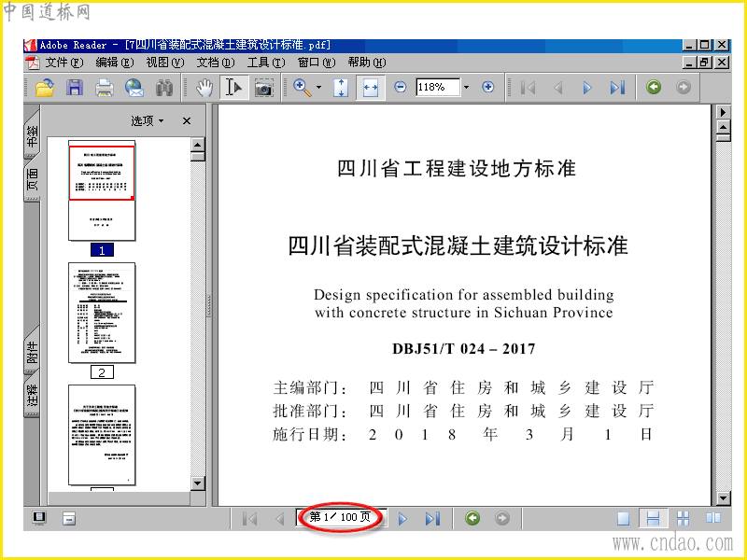Click the PDF document icon in menu bar
The width and height of the screenshot is (747, 560).
tap(33, 63)
